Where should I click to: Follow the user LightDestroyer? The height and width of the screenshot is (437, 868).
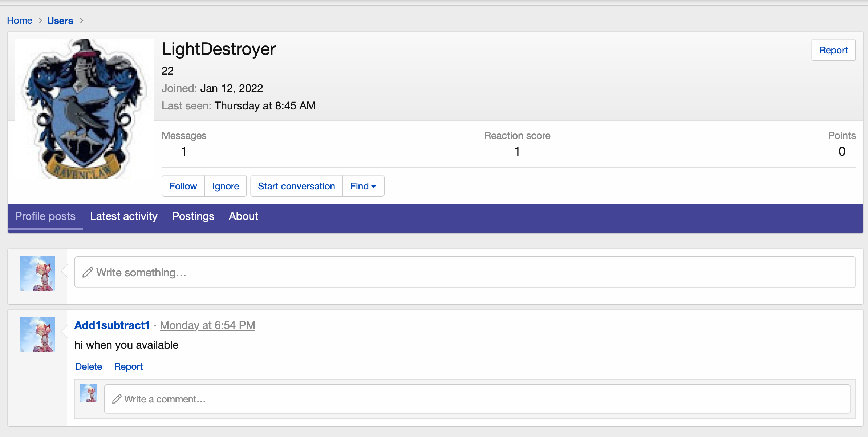coord(183,186)
